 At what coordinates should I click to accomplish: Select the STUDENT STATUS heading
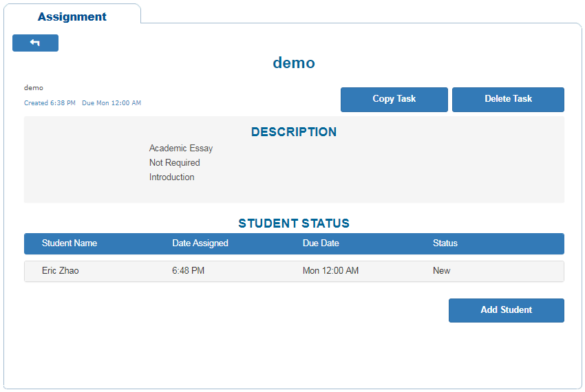(x=294, y=224)
